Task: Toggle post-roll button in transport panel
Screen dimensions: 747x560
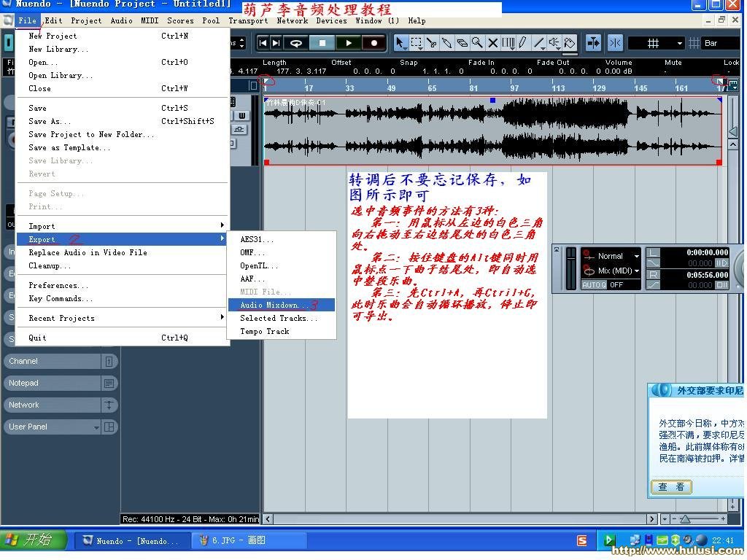Action: (721, 285)
